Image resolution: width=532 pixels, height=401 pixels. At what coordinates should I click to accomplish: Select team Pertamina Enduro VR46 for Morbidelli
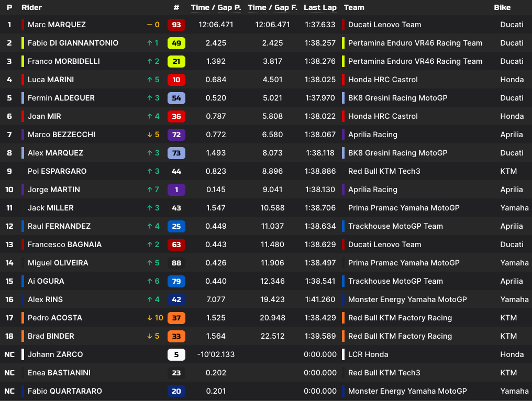(x=415, y=61)
